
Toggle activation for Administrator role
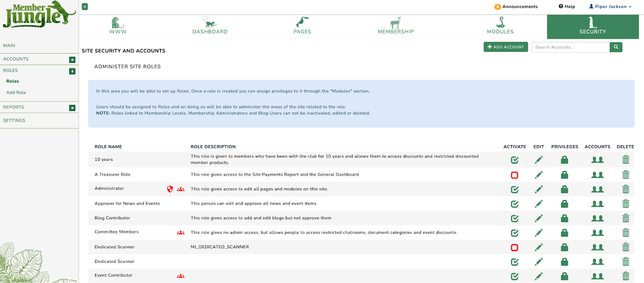(514, 189)
